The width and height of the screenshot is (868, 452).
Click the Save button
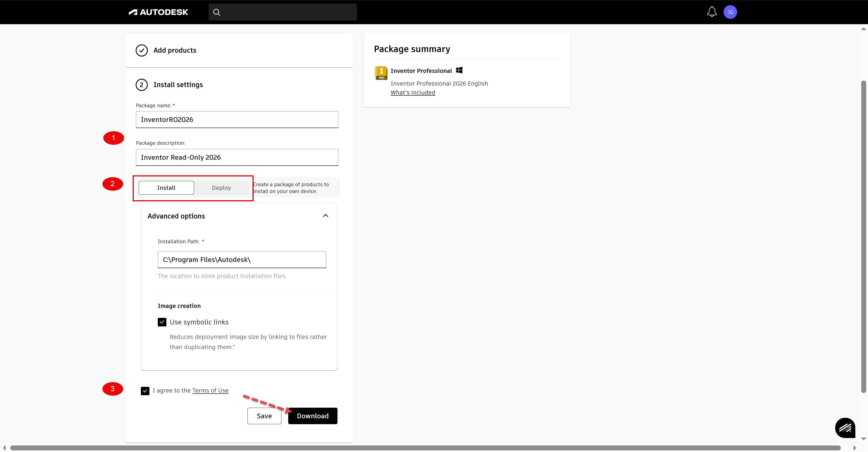tap(264, 416)
